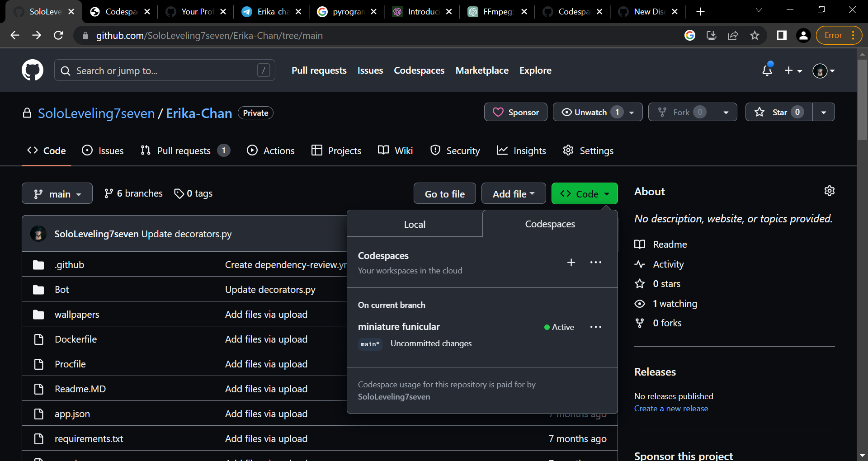Go forward with browser forward arrow
Screen dimensions: 868x461
pos(37,35)
